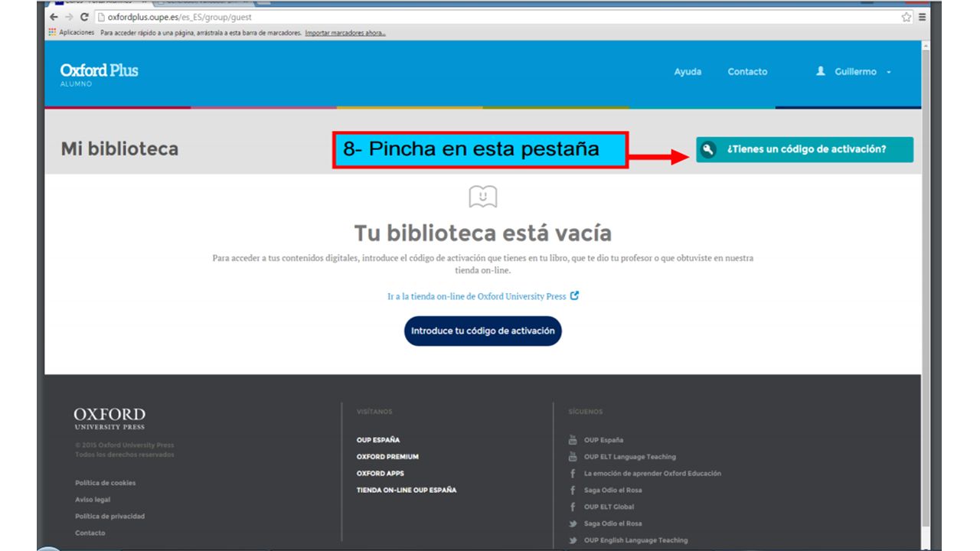Open 'OUP España' YouTube link text

click(603, 440)
